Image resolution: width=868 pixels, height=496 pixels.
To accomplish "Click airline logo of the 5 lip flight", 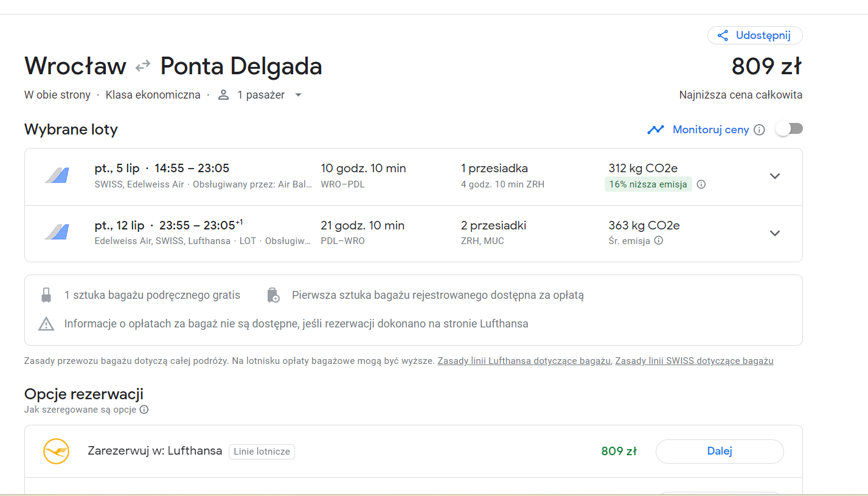I will 57,175.
